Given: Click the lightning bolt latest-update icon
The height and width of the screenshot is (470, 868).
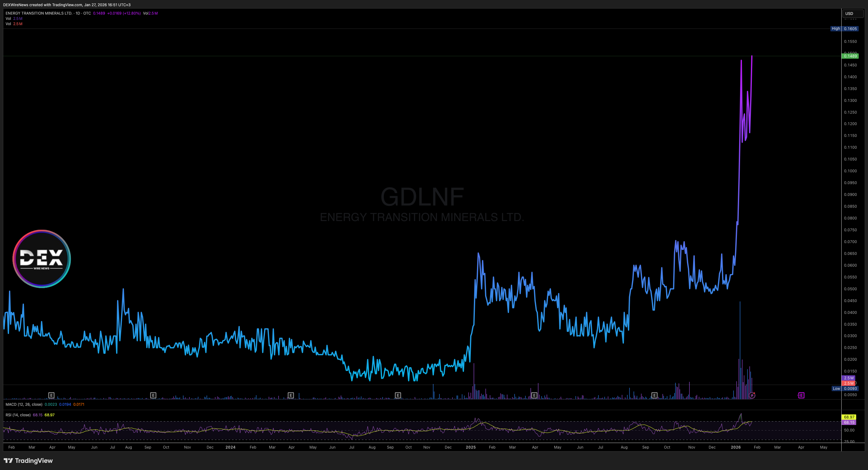Looking at the screenshot, I should 752,395.
